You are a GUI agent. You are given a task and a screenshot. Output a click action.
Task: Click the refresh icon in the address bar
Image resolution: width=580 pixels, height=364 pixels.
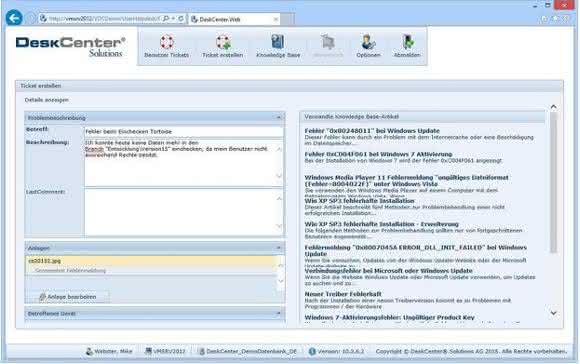coord(181,18)
